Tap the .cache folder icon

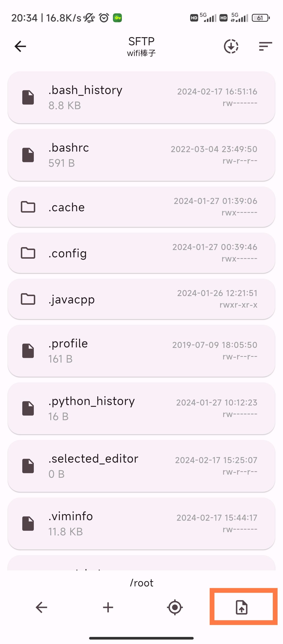tap(28, 207)
